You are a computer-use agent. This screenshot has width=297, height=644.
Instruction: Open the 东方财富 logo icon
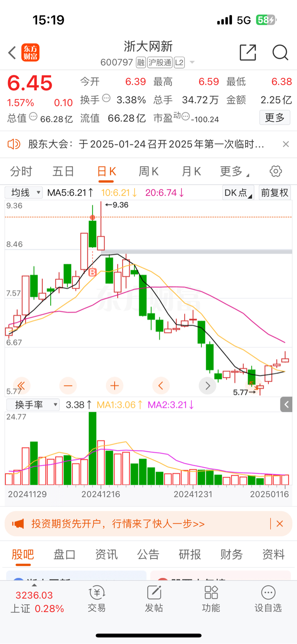[30, 53]
